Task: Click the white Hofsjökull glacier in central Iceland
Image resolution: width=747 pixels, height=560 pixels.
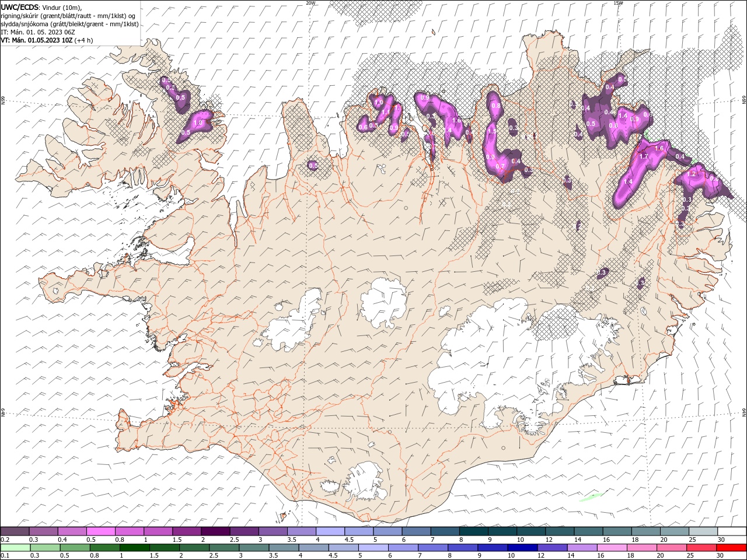Action: 384,302
